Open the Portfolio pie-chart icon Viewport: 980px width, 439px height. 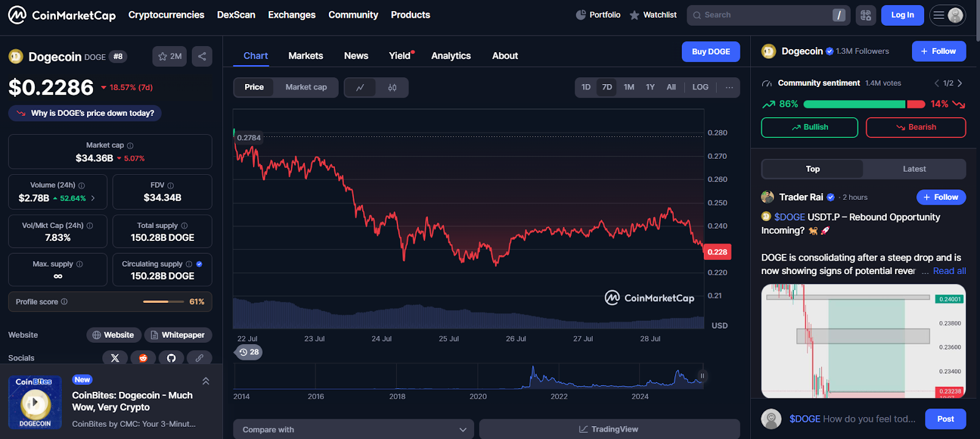click(581, 15)
